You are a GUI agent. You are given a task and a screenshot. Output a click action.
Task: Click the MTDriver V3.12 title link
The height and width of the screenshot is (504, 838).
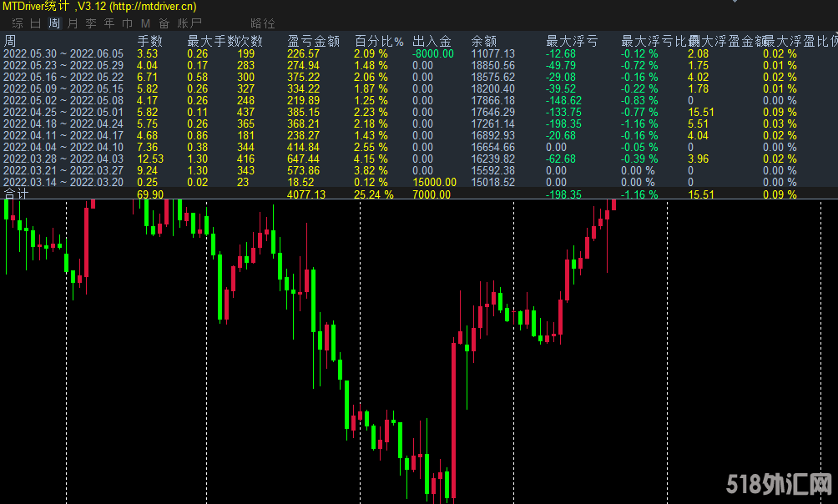coord(99,7)
